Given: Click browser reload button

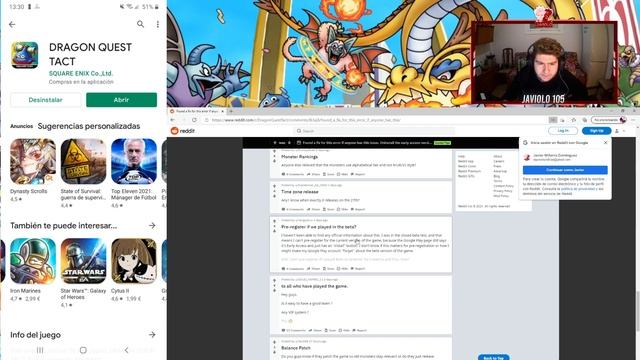Looking at the screenshot, I should (x=194, y=120).
